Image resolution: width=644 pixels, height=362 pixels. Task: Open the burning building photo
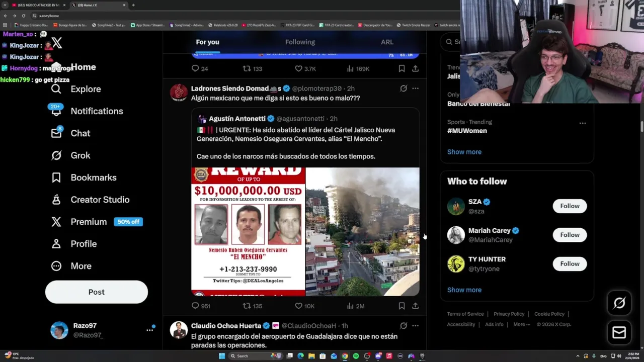363,232
